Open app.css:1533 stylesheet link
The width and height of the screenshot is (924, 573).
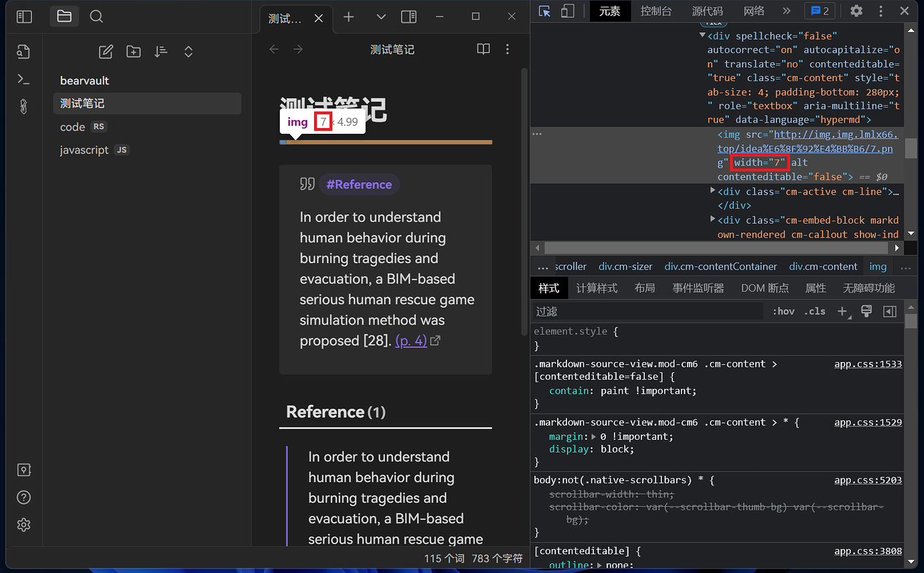click(x=868, y=363)
